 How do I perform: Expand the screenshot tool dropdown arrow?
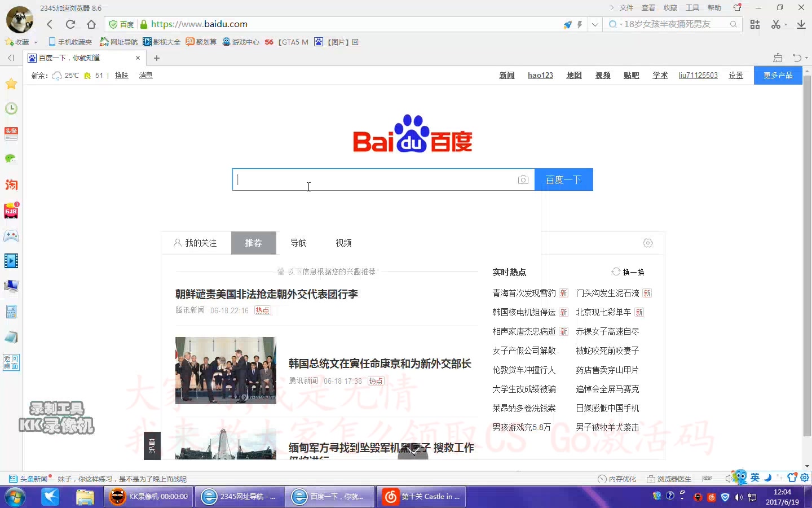click(x=785, y=25)
